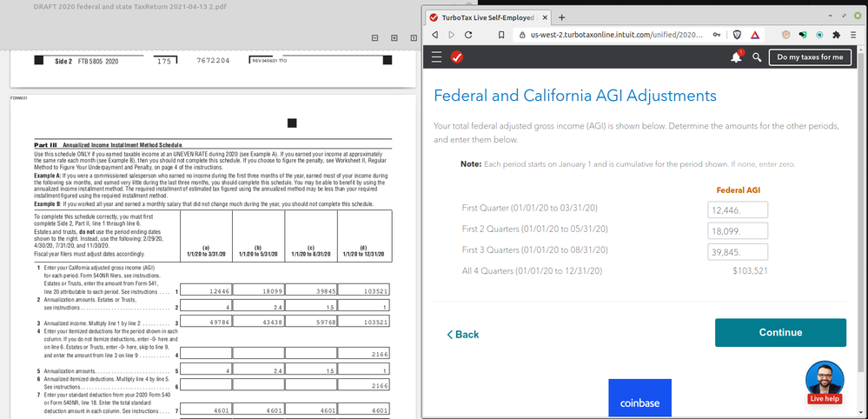Open the browser main menu
The height and width of the screenshot is (419, 868).
click(853, 35)
